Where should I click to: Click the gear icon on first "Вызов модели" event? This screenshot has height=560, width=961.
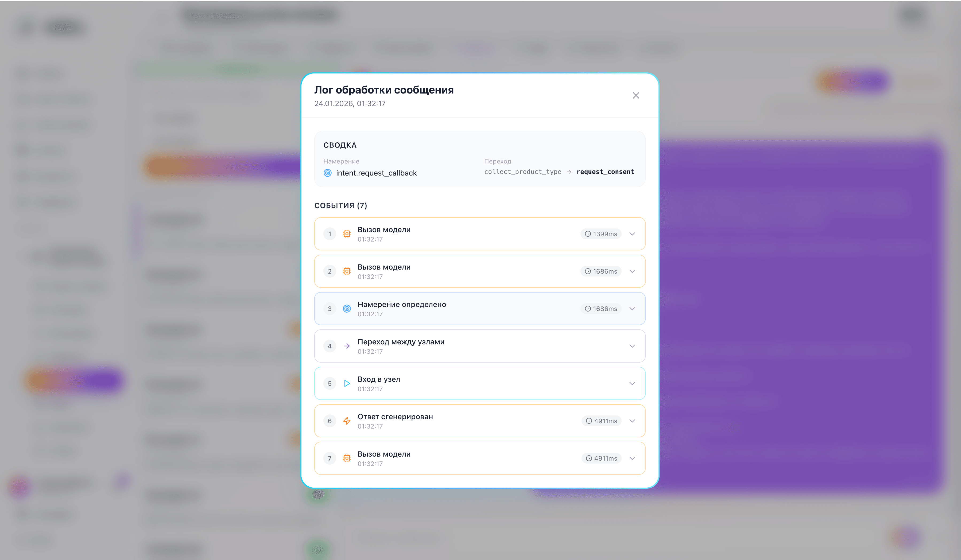347,234
